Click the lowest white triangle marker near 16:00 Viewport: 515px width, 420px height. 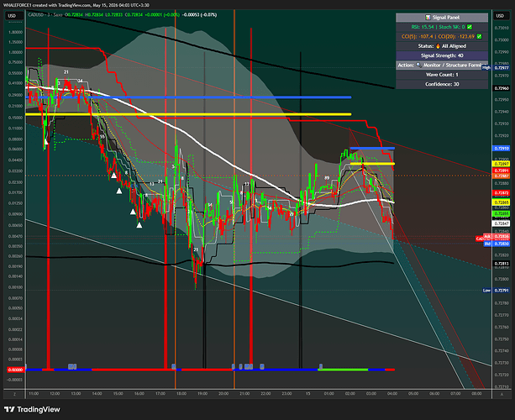(x=139, y=225)
